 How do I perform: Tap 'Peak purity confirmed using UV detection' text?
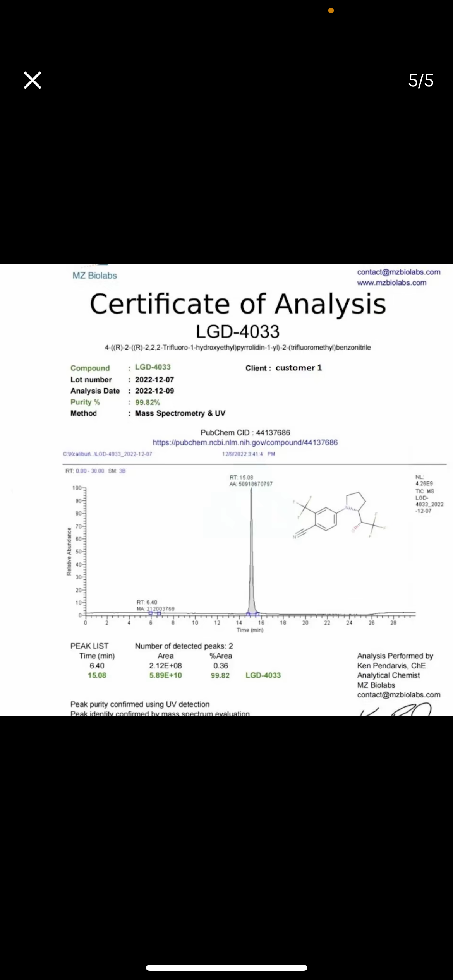(x=140, y=704)
